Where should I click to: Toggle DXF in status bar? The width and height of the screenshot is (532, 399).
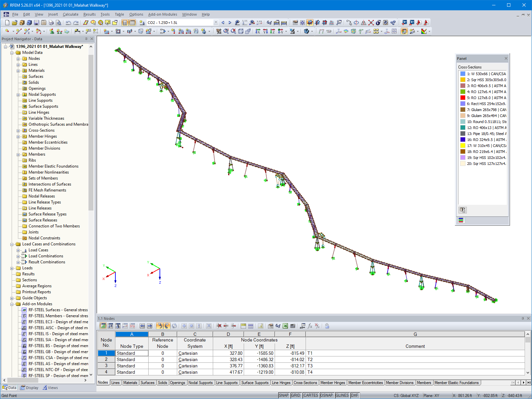pyautogui.click(x=355, y=395)
